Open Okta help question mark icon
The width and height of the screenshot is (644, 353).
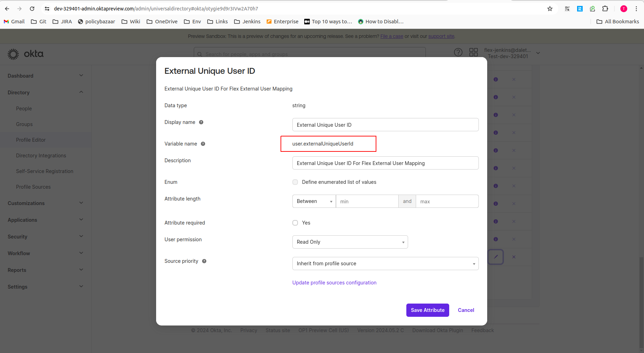(458, 52)
